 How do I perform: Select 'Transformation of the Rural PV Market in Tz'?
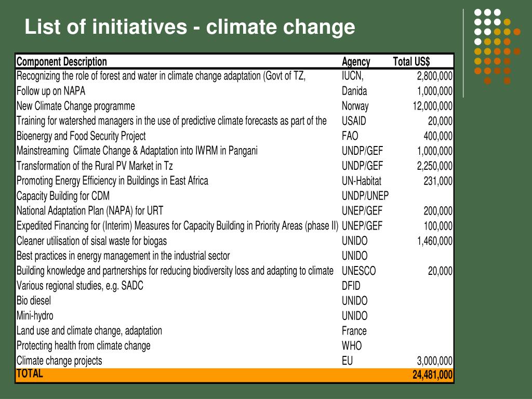pyautogui.click(x=95, y=166)
